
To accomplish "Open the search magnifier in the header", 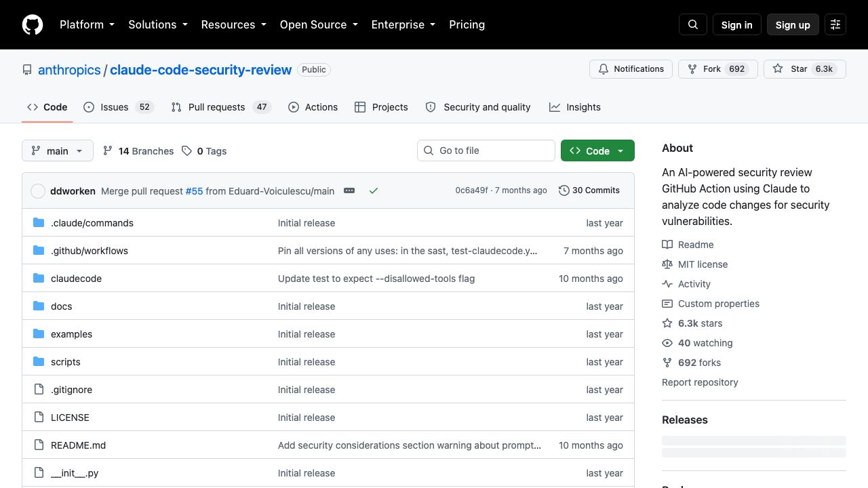I will pyautogui.click(x=693, y=24).
